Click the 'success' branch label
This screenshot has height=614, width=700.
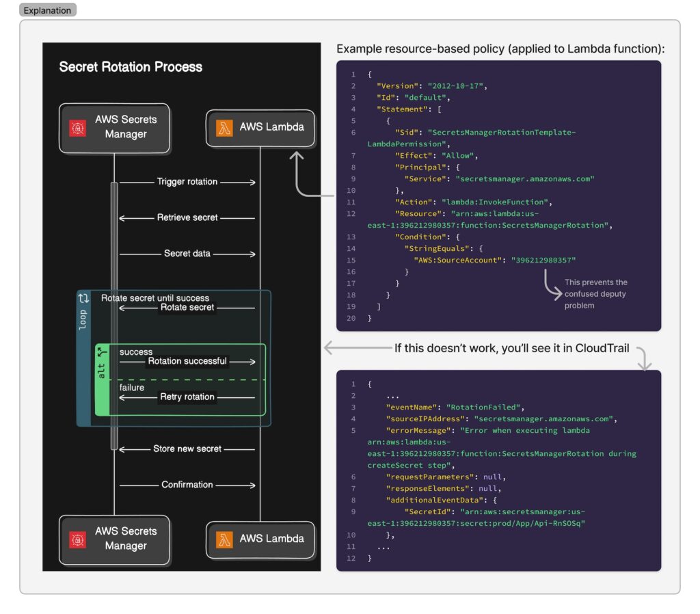[136, 352]
